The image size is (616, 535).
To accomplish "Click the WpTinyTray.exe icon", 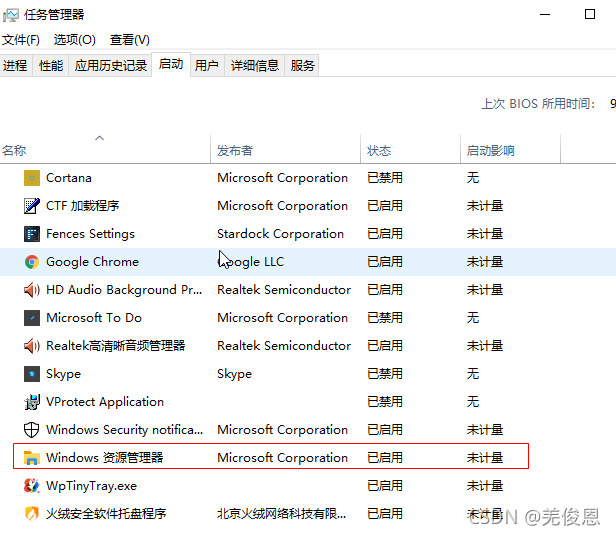I will [x=32, y=486].
